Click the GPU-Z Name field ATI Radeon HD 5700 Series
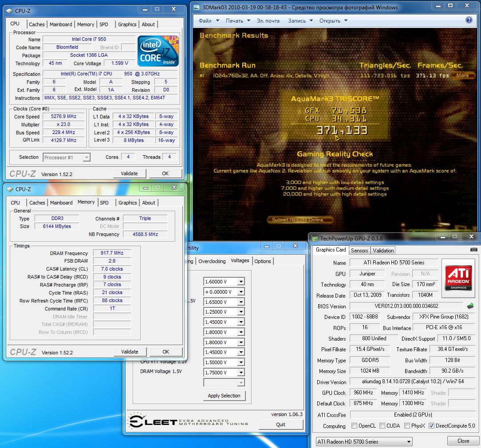Screen dimensions: 481x448 [x=394, y=263]
